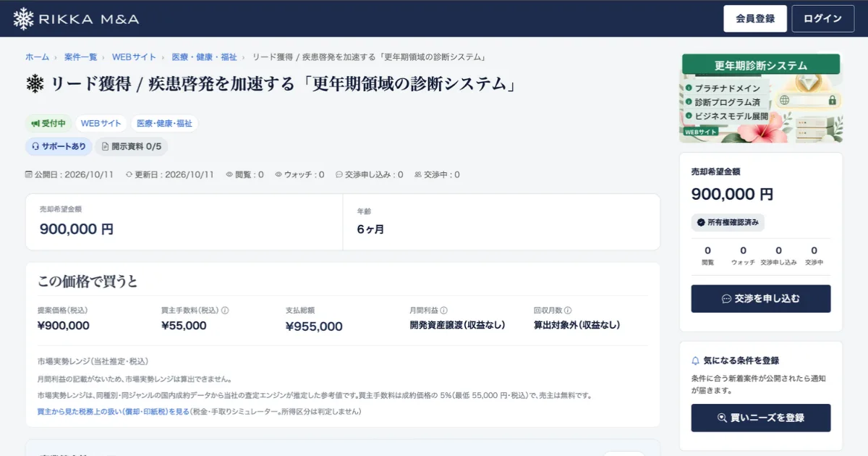The width and height of the screenshot is (868, 456).
Task: Click the 所有権確認済み badge
Action: pyautogui.click(x=728, y=222)
